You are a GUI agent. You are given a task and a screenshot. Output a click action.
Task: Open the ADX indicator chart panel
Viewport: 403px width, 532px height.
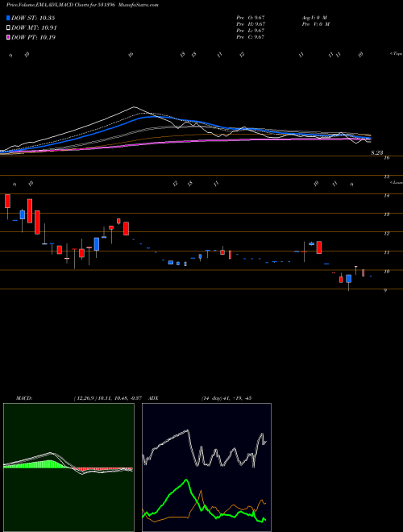[x=206, y=468]
